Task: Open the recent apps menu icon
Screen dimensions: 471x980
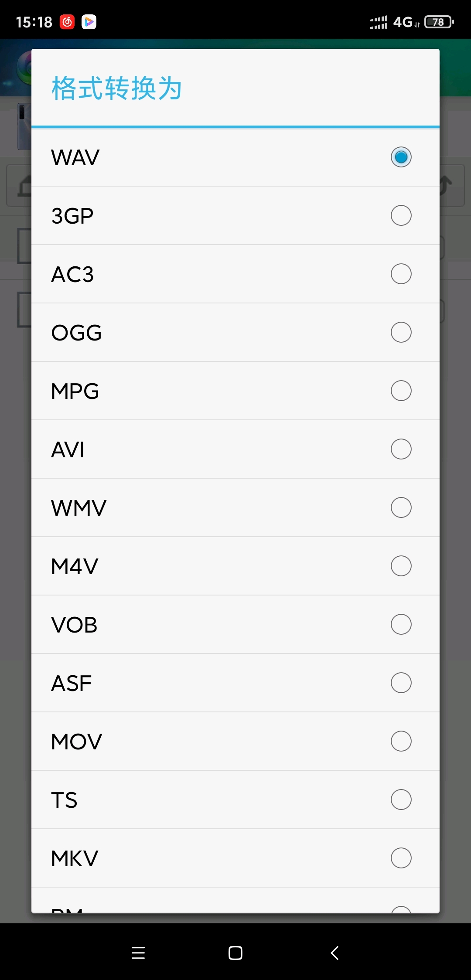Action: point(138,953)
